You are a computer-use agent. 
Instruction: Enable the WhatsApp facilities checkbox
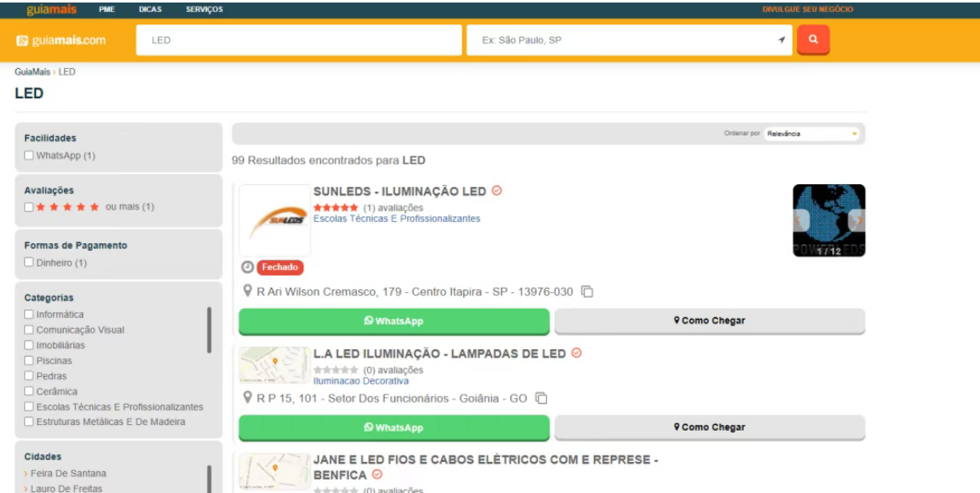pos(29,156)
